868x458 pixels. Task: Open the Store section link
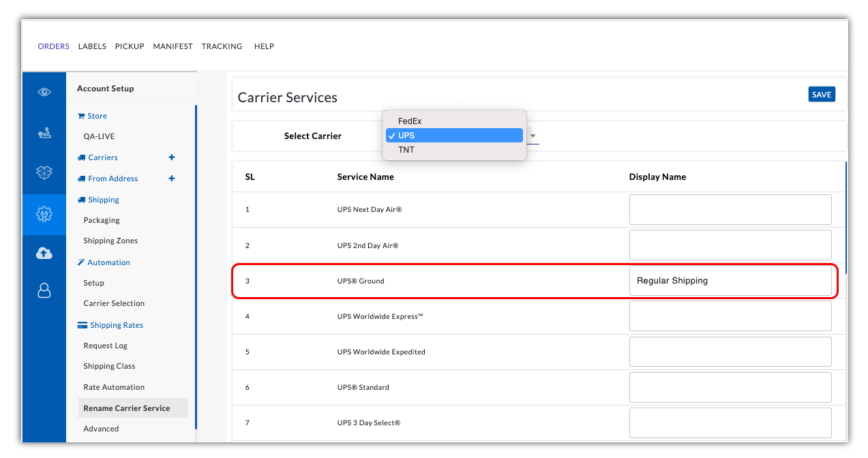[x=97, y=116]
